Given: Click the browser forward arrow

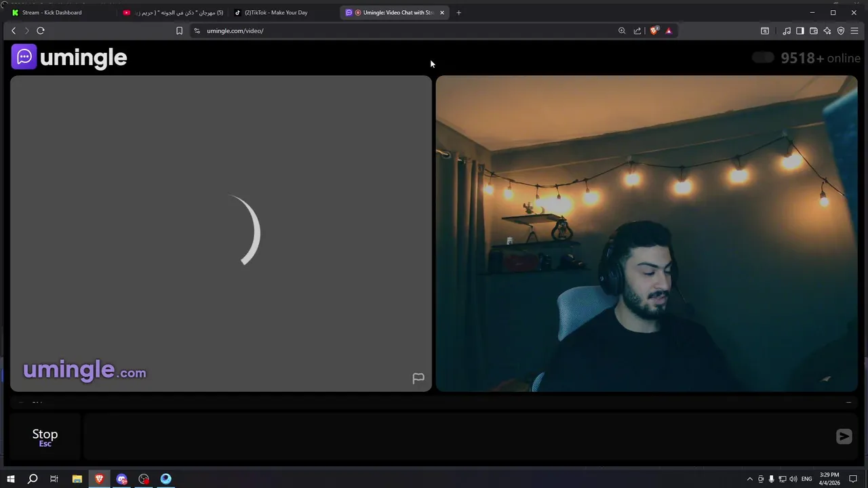Looking at the screenshot, I should pyautogui.click(x=27, y=30).
